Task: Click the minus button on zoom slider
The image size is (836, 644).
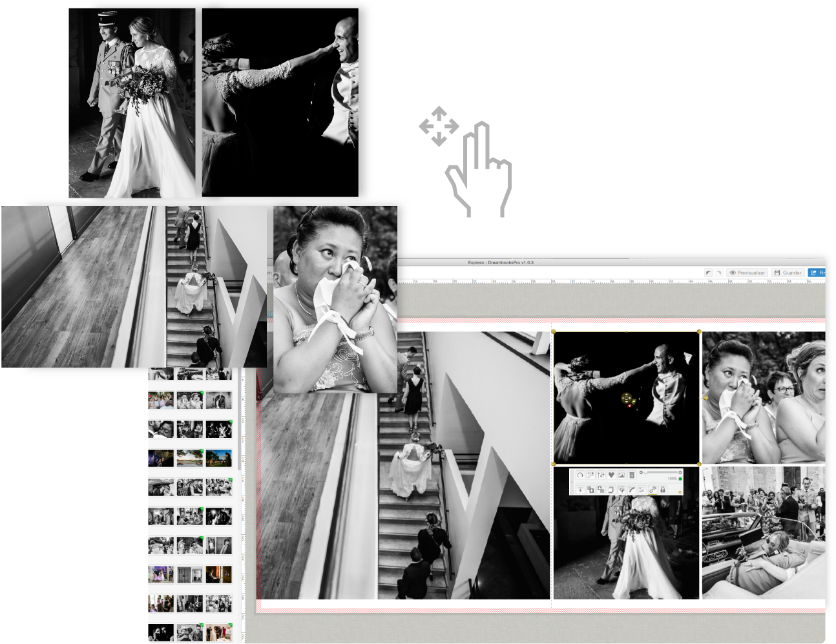Action: [x=641, y=472]
